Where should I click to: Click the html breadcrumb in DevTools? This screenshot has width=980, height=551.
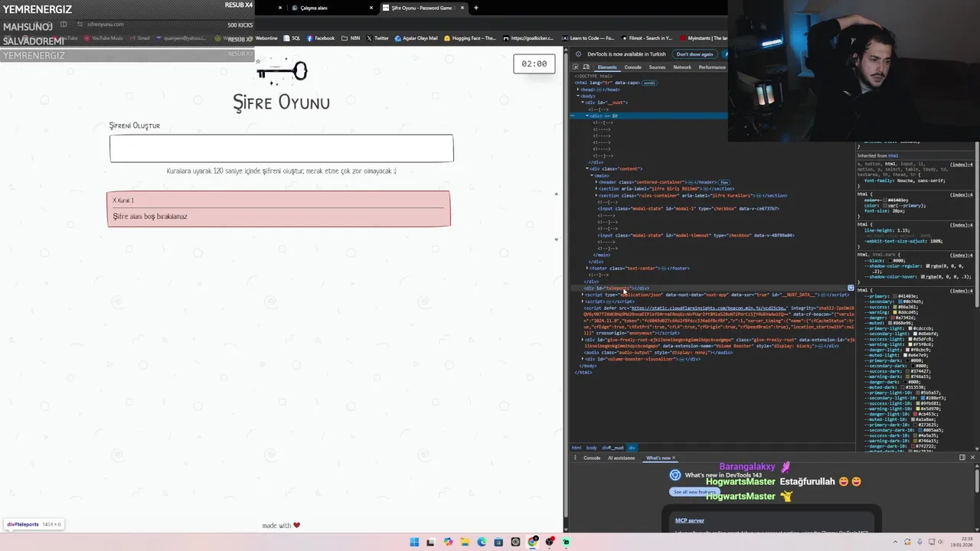pos(577,448)
